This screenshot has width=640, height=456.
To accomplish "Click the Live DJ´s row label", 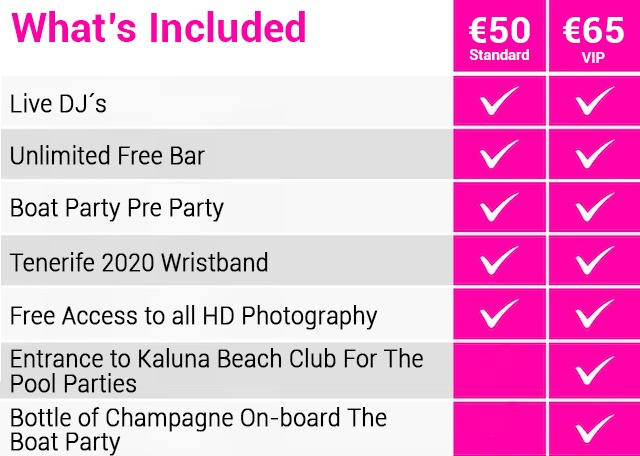I will tap(58, 103).
